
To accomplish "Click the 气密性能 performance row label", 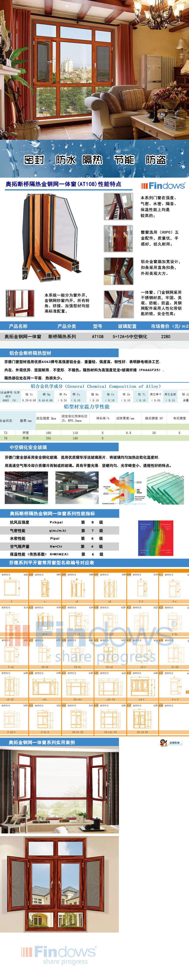I will click(x=17, y=530).
